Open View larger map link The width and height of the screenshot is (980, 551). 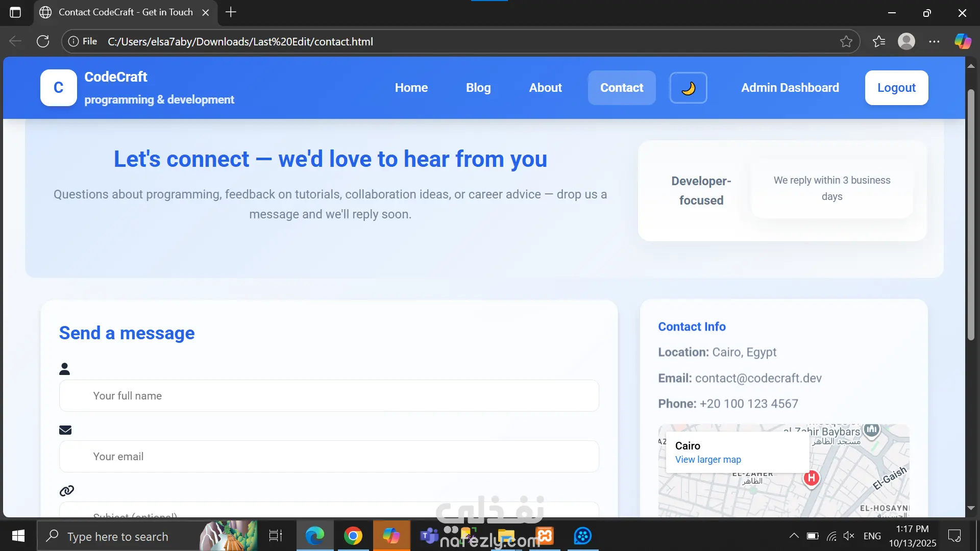(707, 460)
